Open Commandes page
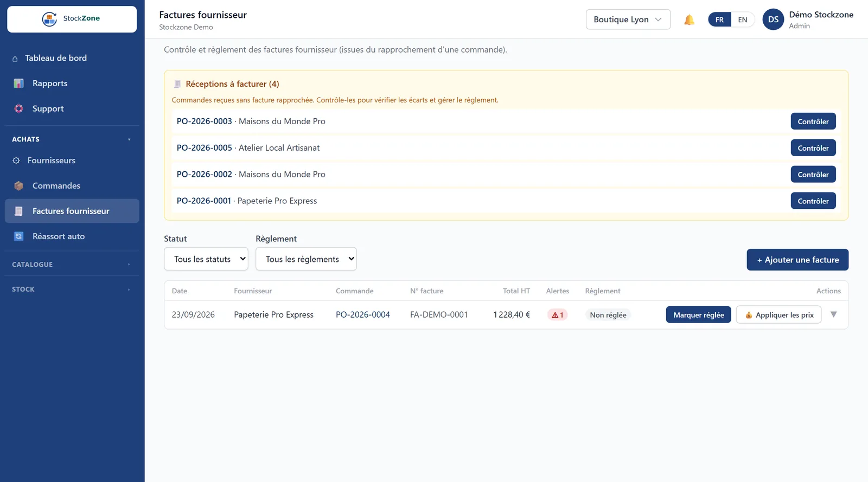The image size is (868, 482). pos(72,186)
